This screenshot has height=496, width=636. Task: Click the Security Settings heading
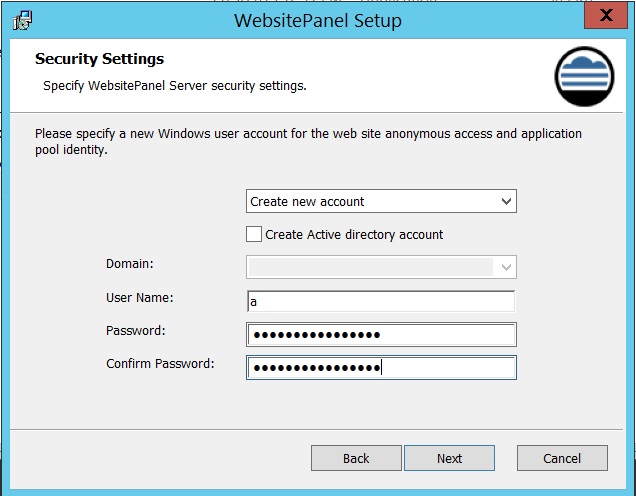pos(99,59)
